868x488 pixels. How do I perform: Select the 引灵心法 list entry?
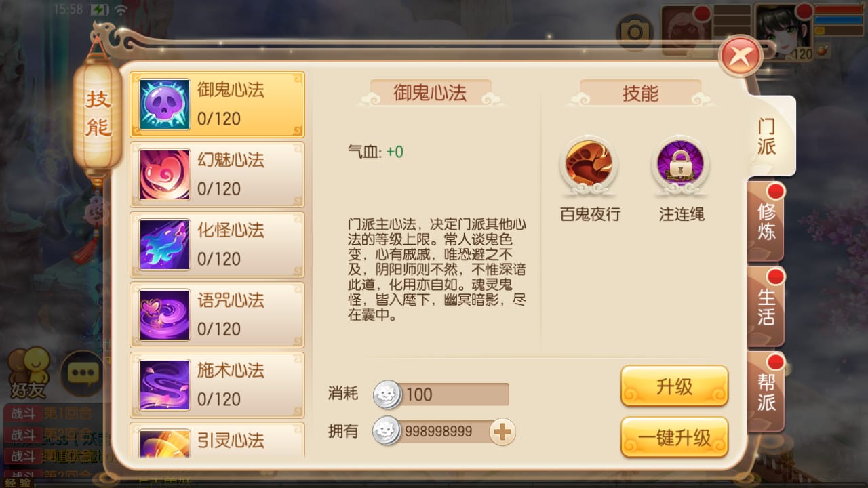217,440
